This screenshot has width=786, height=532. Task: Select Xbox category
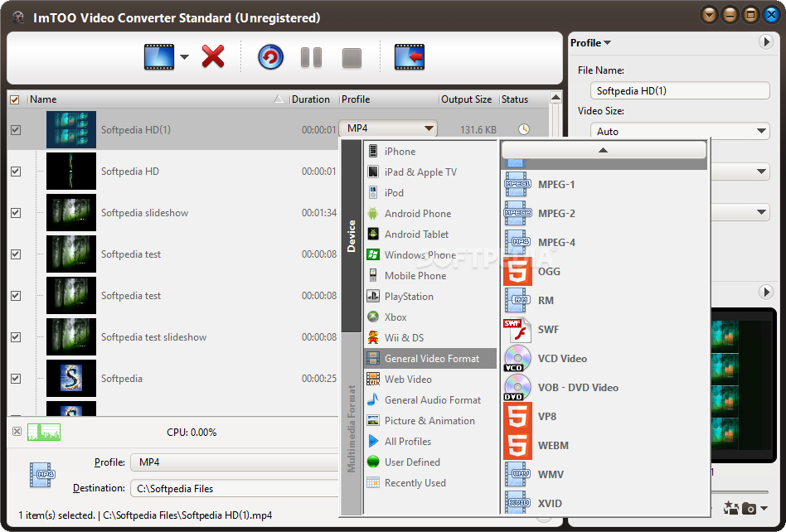click(430, 317)
